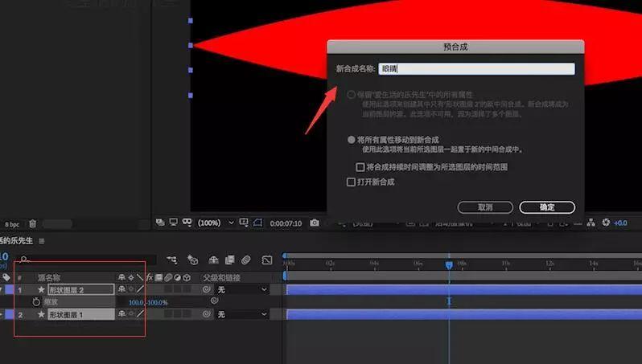Click the blue playhead on time ruler

pos(449,264)
